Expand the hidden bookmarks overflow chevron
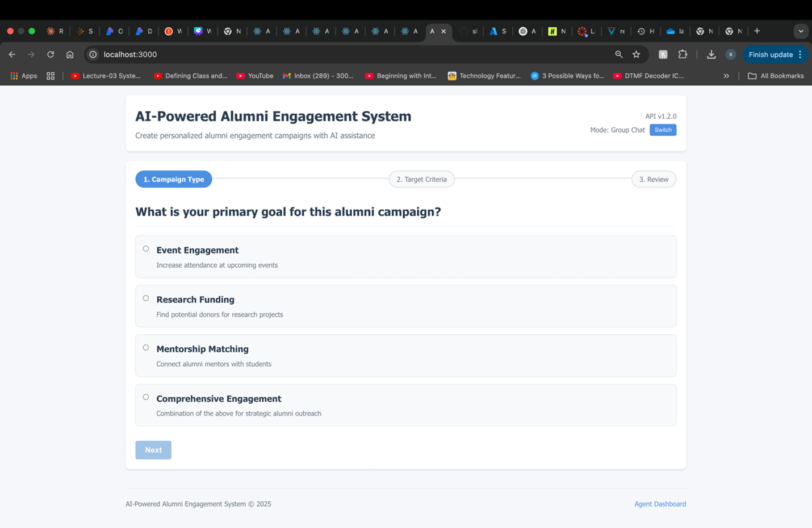Screen dimensions: 812x528 [726, 76]
